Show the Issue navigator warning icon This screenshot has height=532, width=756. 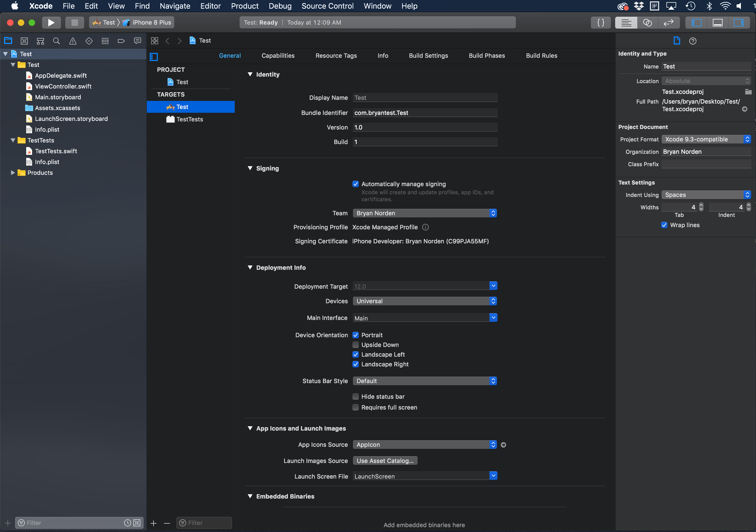(72, 41)
